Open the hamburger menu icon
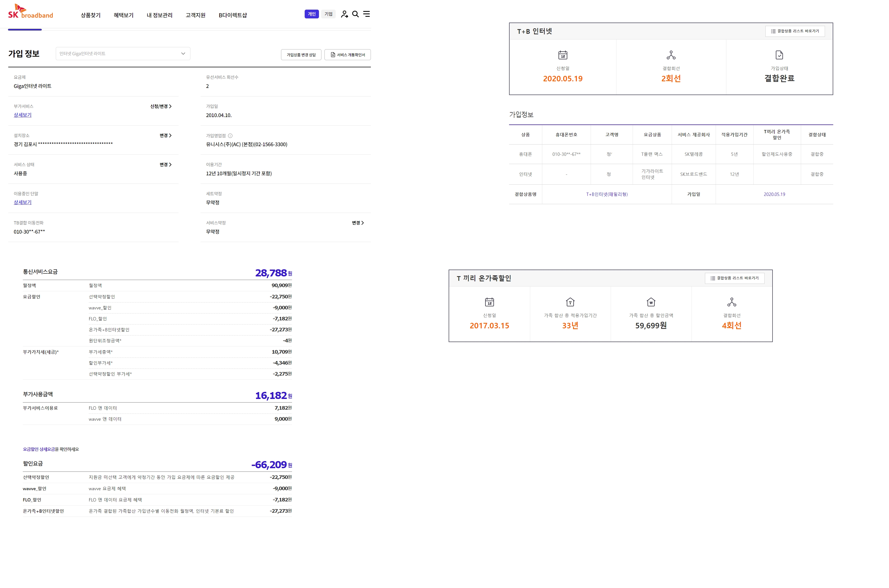This screenshot has width=889, height=588. (x=366, y=14)
